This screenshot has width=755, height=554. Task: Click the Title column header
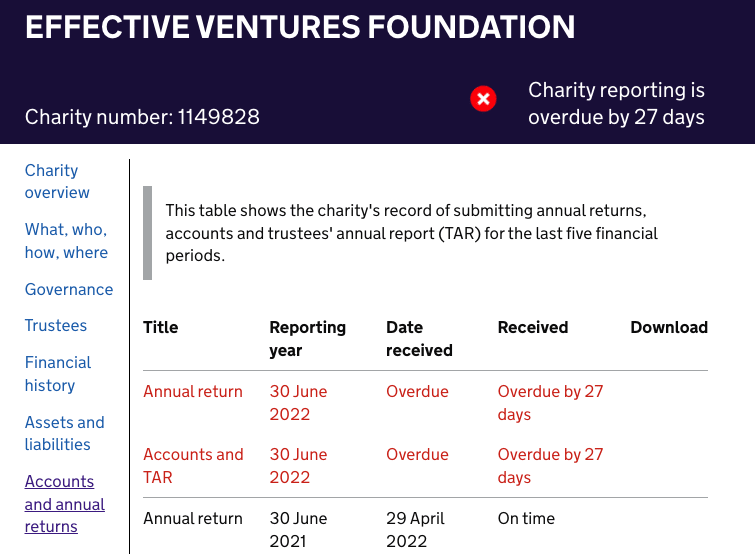tap(161, 327)
